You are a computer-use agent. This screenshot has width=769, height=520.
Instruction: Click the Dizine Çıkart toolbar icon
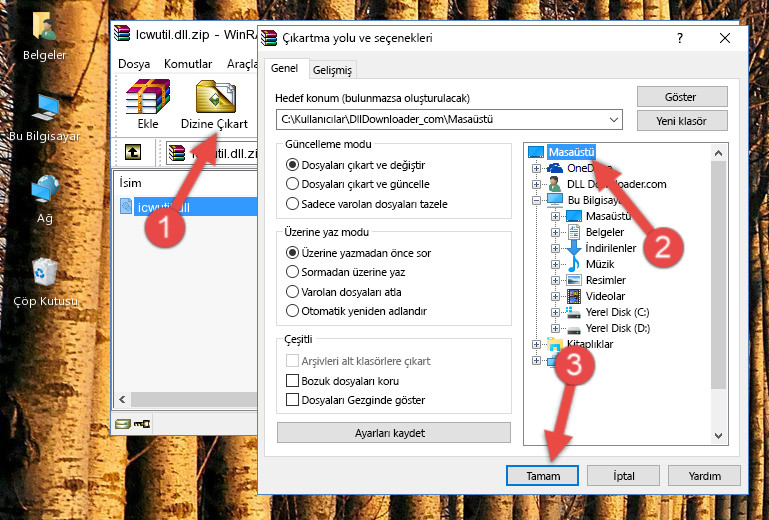point(215,97)
